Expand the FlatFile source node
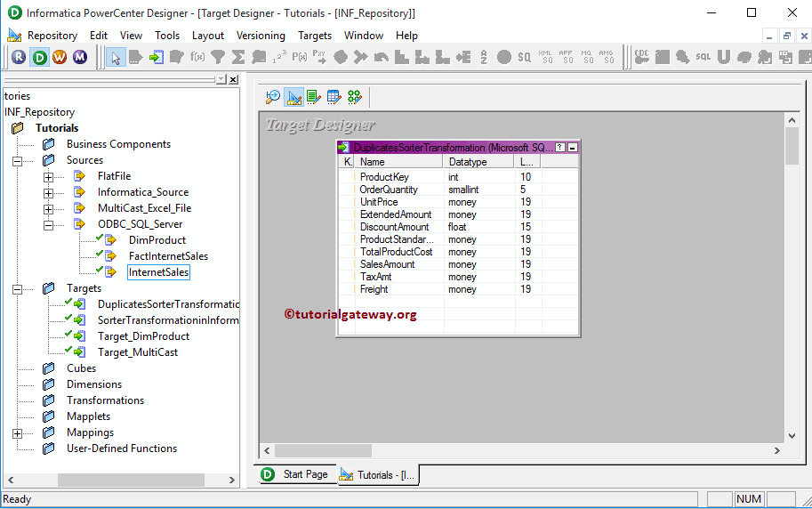812x509 pixels. point(48,177)
